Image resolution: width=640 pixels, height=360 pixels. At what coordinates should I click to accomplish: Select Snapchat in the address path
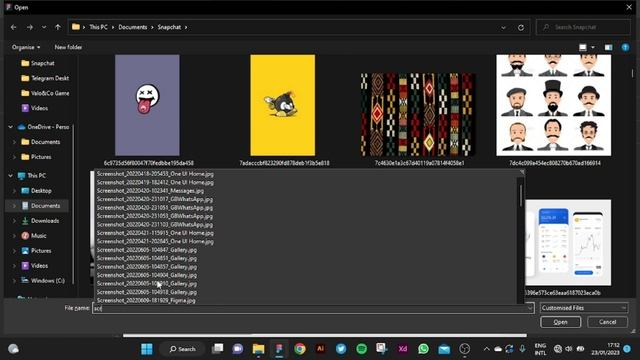(x=169, y=27)
